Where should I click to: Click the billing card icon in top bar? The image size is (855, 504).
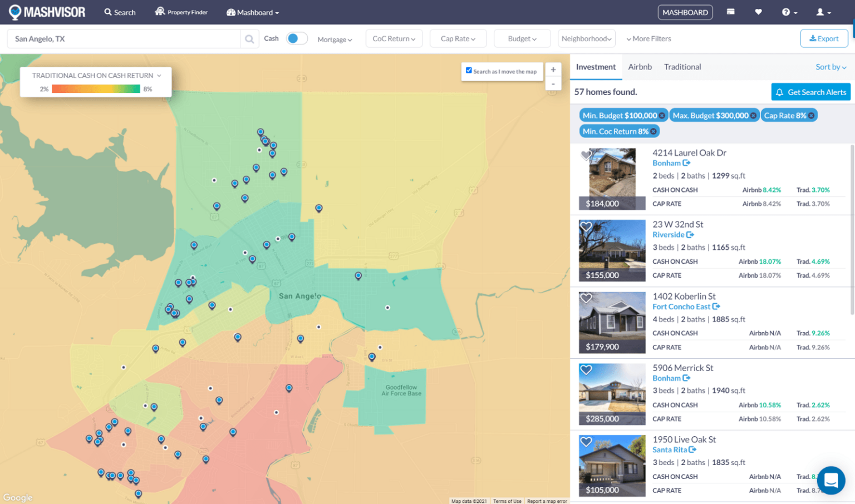pos(730,12)
